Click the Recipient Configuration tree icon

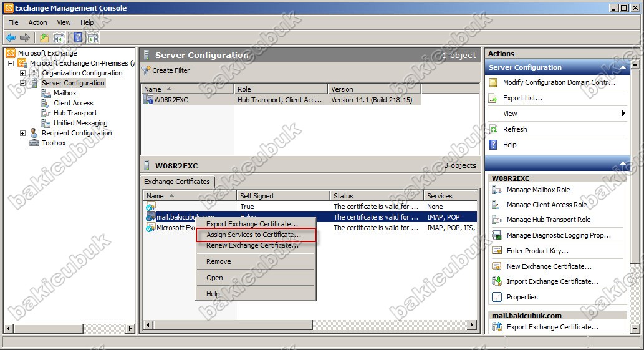point(34,133)
